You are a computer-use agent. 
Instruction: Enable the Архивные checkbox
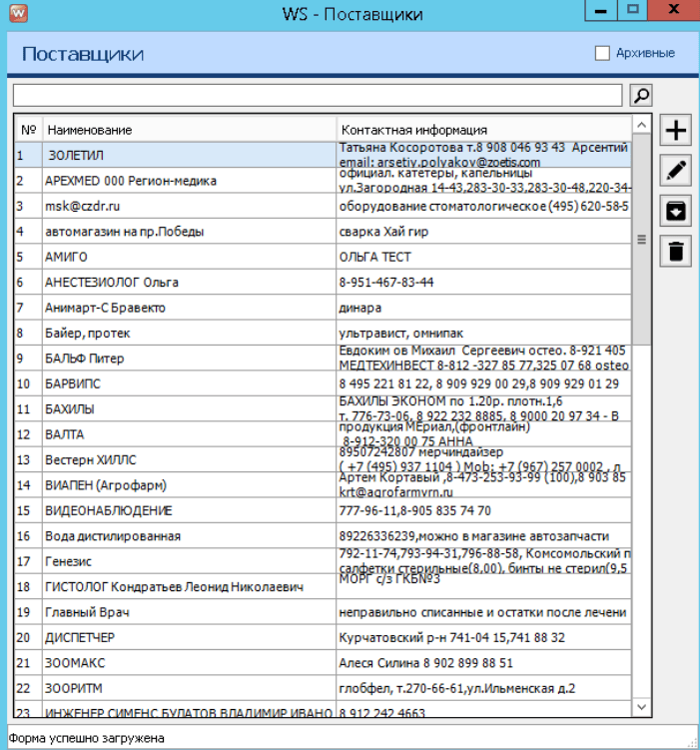pos(602,53)
